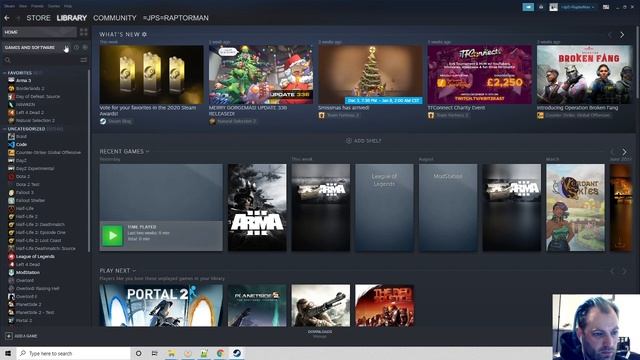Click the user avatar in title bar
The height and width of the screenshot is (360, 640).
[553, 7]
